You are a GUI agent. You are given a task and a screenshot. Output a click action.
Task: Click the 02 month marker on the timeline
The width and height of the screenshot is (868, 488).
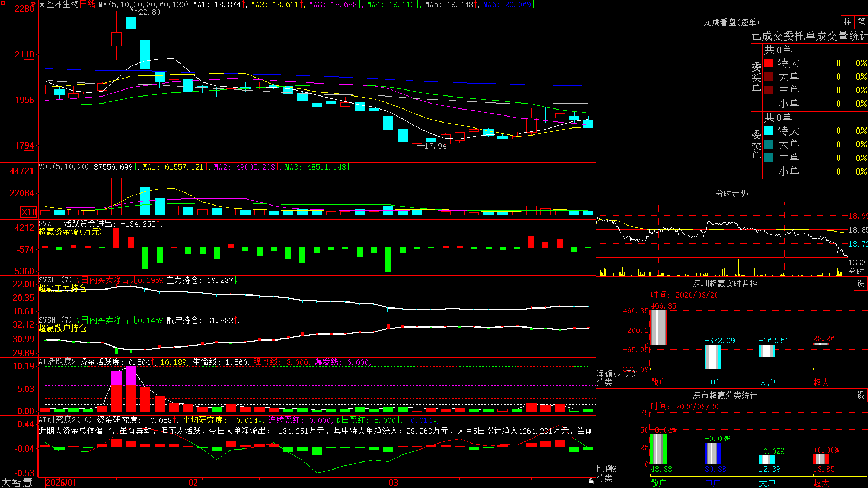tap(193, 483)
